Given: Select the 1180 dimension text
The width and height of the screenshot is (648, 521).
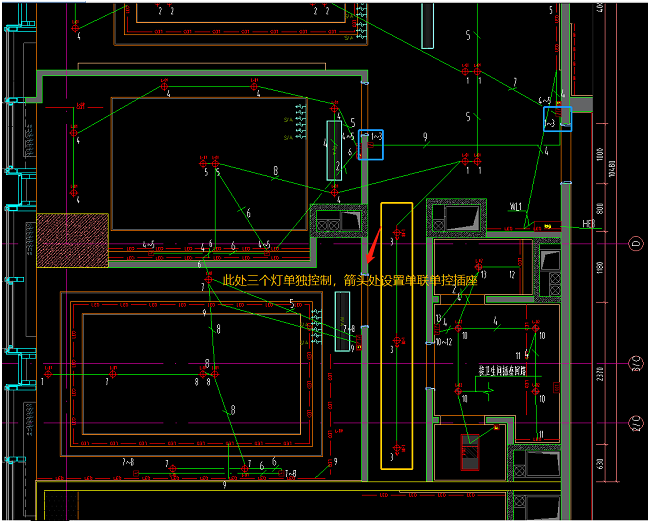Looking at the screenshot, I should pyautogui.click(x=600, y=267).
